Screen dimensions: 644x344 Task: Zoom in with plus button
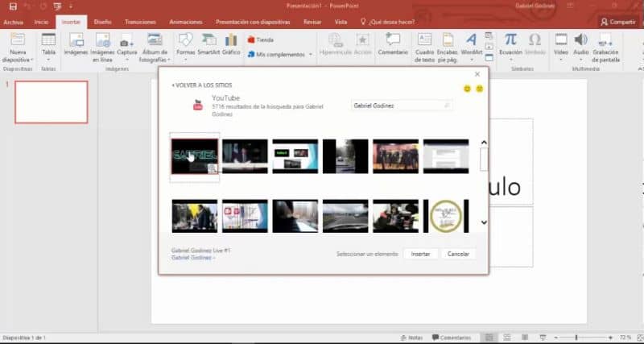tap(610, 338)
